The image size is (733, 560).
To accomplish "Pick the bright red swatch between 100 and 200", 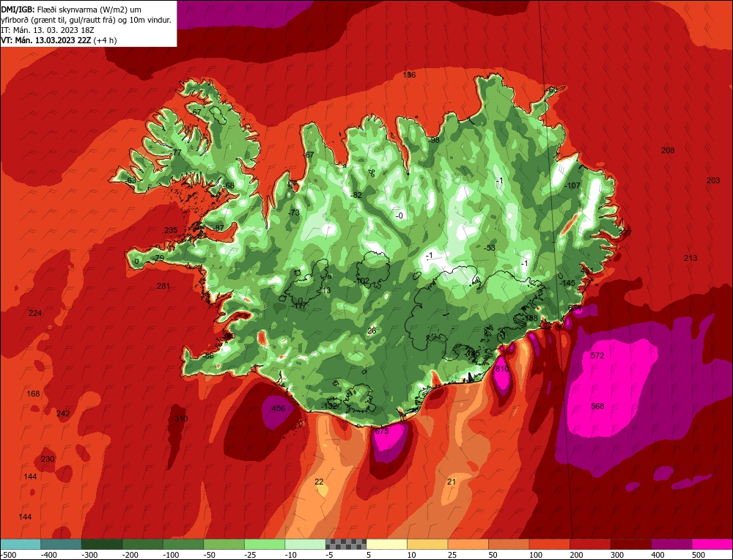I will coord(549,544).
